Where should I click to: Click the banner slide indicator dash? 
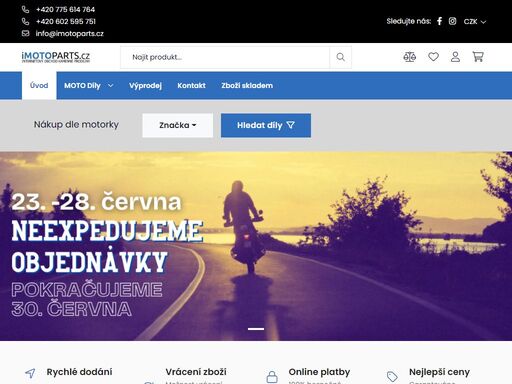pyautogui.click(x=256, y=329)
